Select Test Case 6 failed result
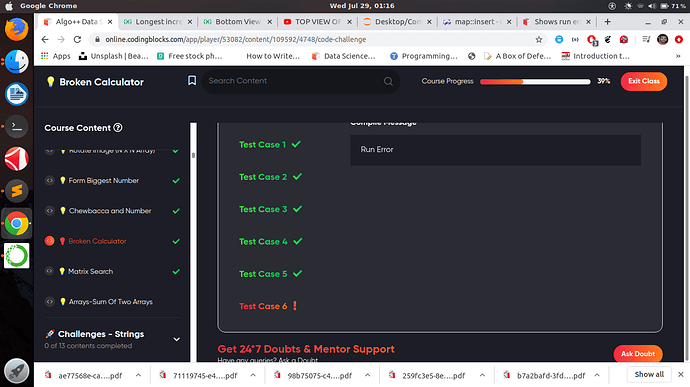 pos(268,306)
